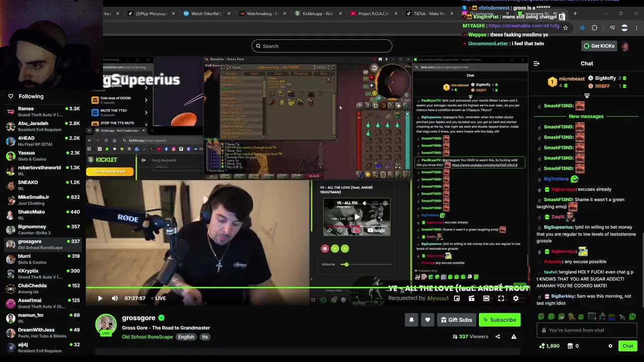
Task: Subscribe to the grossgore channel
Action: 500,320
